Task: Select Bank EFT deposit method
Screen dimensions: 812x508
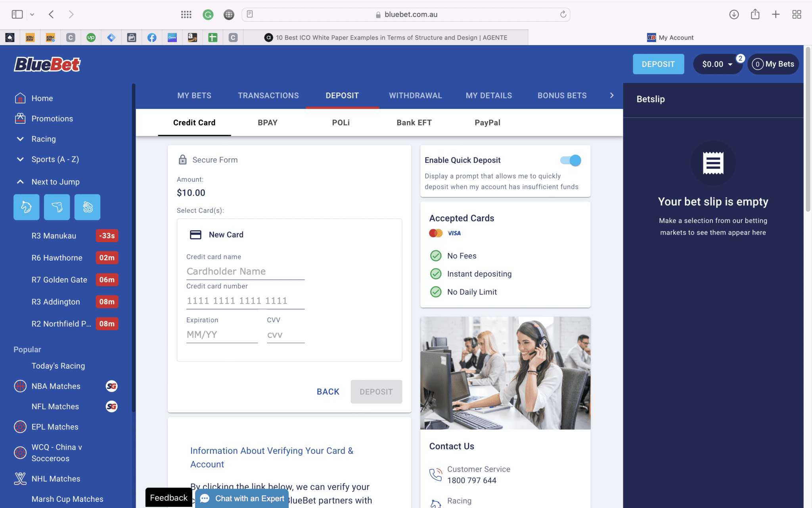Action: pos(414,123)
